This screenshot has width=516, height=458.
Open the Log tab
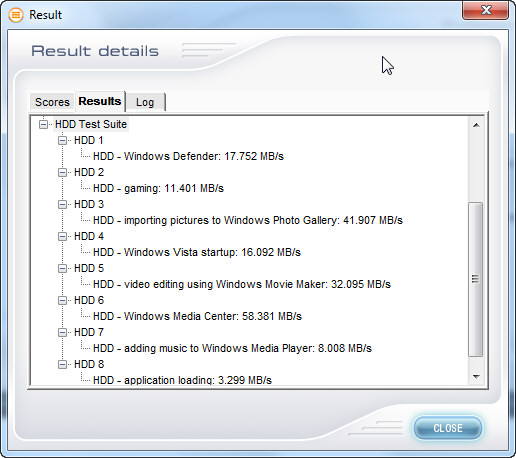click(x=145, y=102)
